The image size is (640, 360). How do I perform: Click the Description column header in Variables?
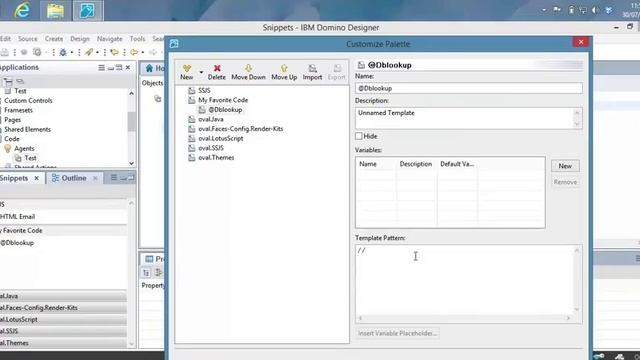pos(416,164)
